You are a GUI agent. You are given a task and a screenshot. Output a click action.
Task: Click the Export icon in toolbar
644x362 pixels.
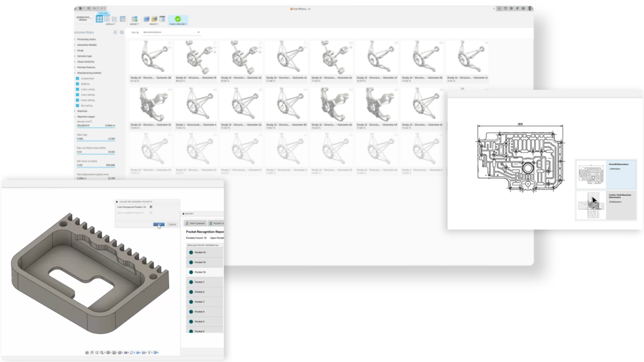(x=134, y=19)
